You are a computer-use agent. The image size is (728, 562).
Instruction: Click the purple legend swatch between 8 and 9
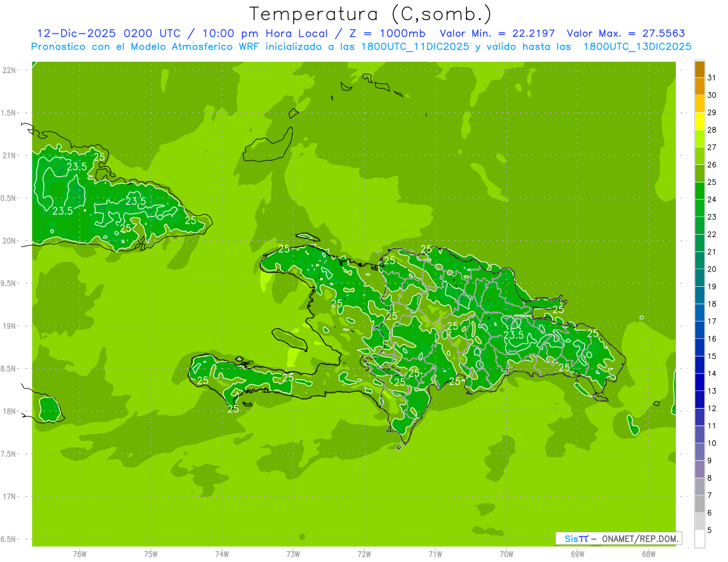coord(699,469)
